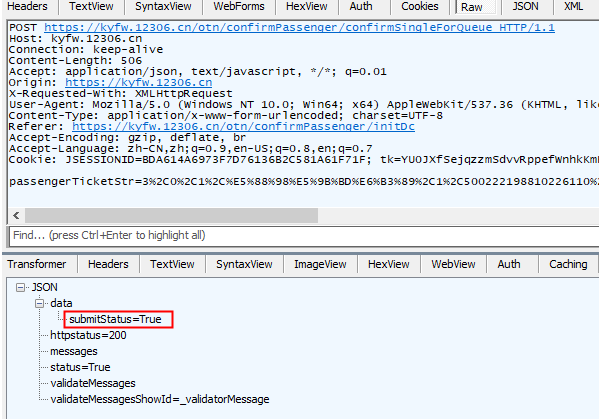This screenshot has height=419, width=599.
Task: Click the Accept header line
Action: (x=198, y=71)
